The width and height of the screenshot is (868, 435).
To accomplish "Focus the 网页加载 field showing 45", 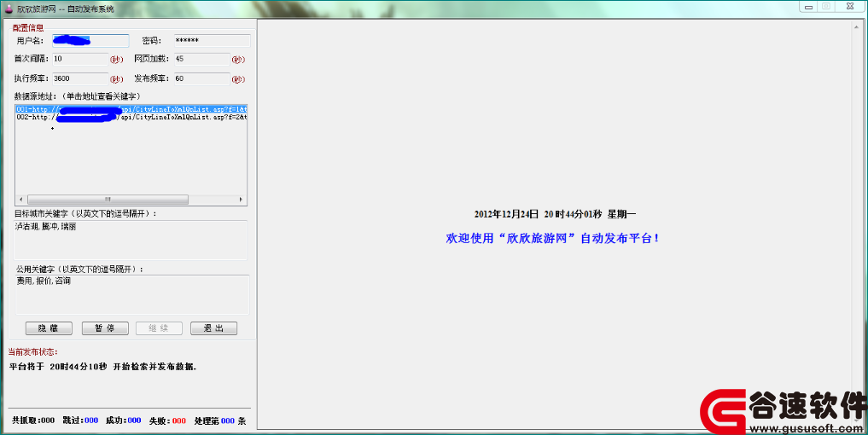I will coord(201,59).
